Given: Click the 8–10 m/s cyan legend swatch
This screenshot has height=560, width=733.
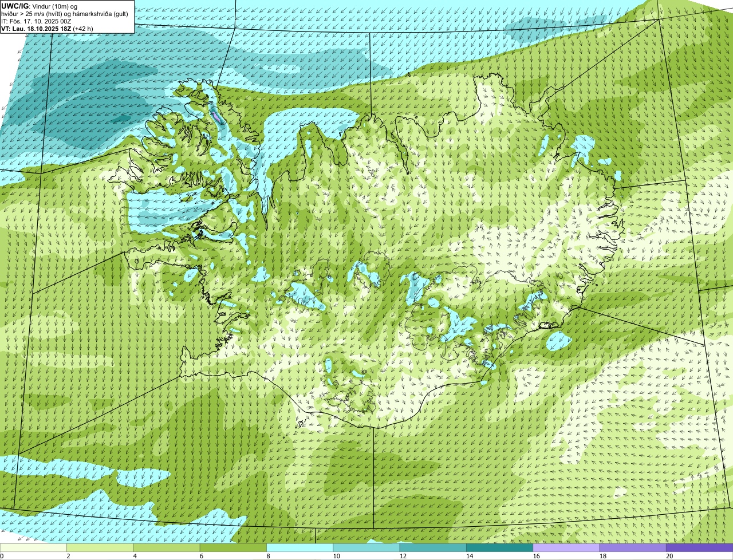Looking at the screenshot, I should point(300,548).
